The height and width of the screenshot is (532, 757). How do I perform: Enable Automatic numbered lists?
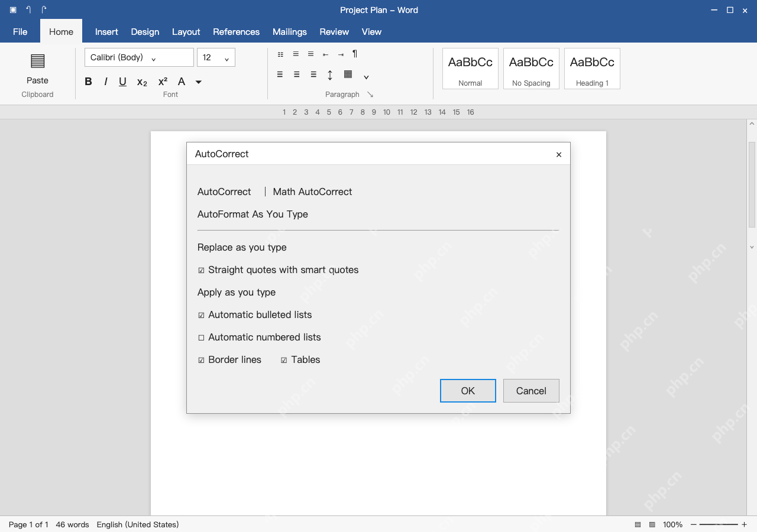click(201, 338)
